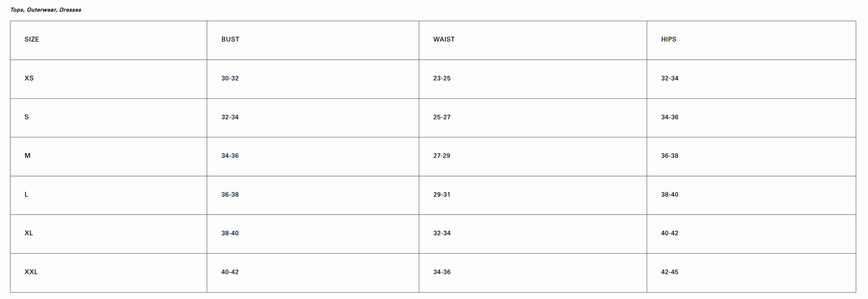Click bust value 30-32
This screenshot has width=868, height=299.
click(x=230, y=78)
